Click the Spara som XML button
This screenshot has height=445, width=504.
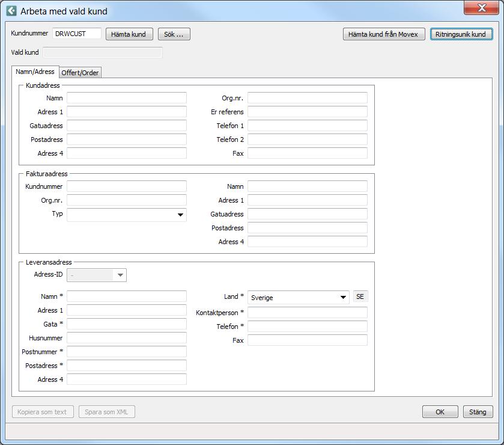tap(107, 412)
